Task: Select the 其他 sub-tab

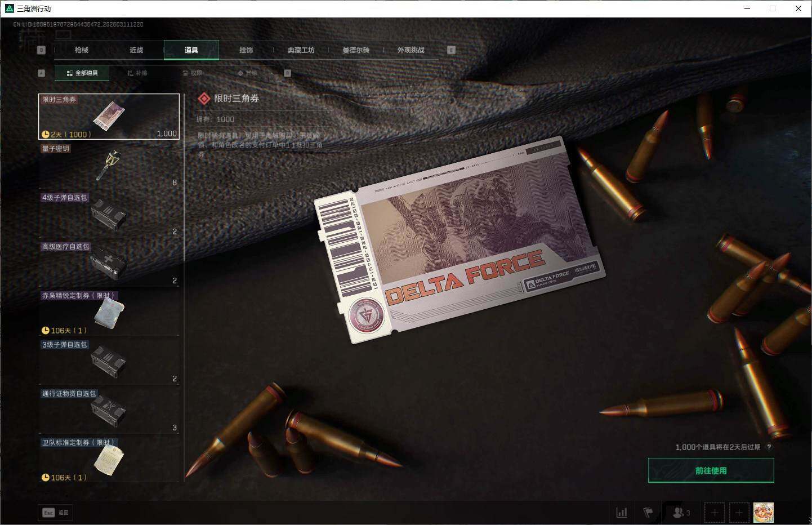Action: click(247, 73)
